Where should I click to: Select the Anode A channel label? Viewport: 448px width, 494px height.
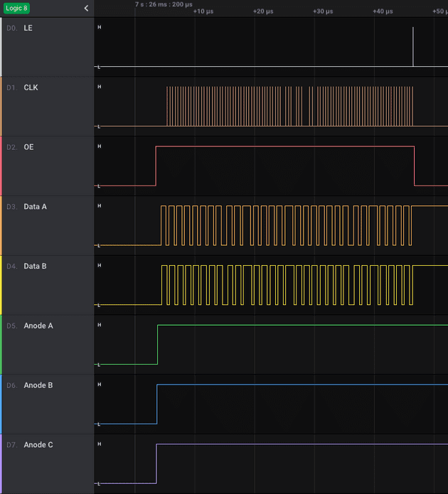click(x=38, y=326)
